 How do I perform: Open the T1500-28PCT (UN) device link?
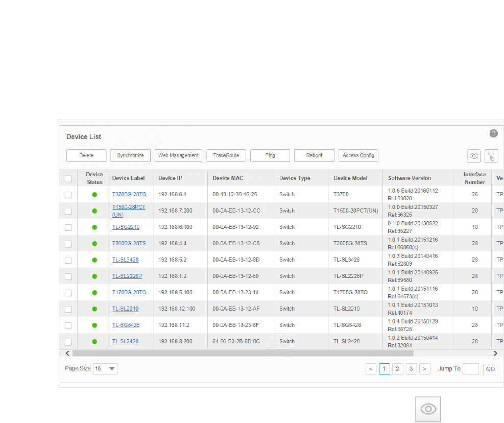[129, 210]
